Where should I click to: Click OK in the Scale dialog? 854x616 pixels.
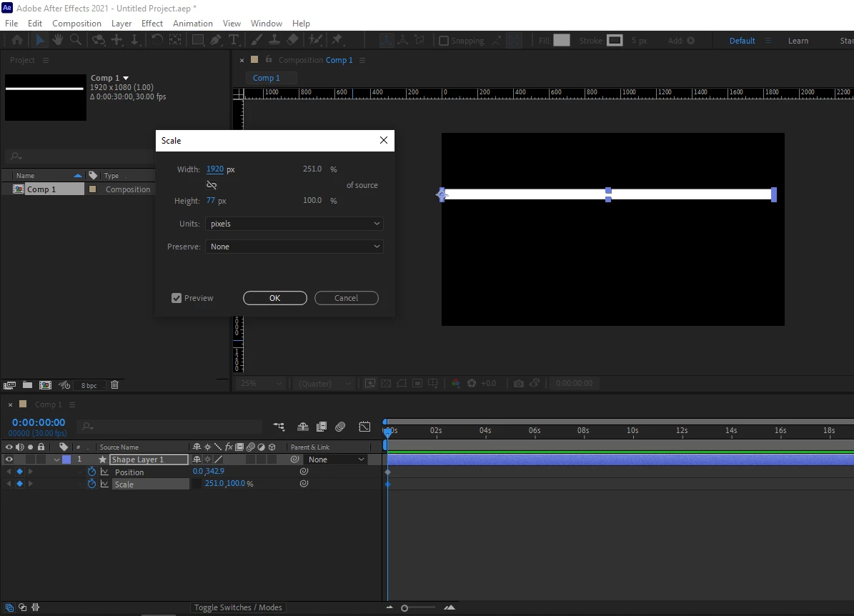pos(275,298)
